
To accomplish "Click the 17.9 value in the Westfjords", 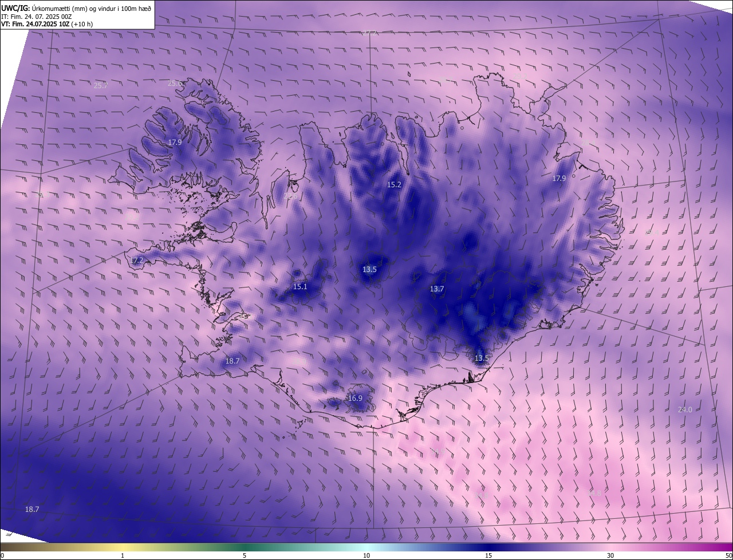I will click(x=175, y=142).
